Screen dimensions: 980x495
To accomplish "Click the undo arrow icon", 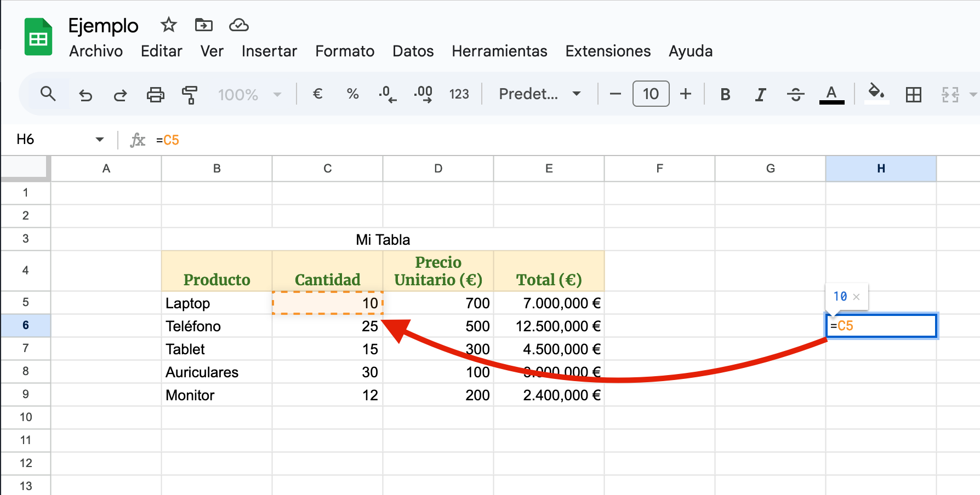I will 86,95.
